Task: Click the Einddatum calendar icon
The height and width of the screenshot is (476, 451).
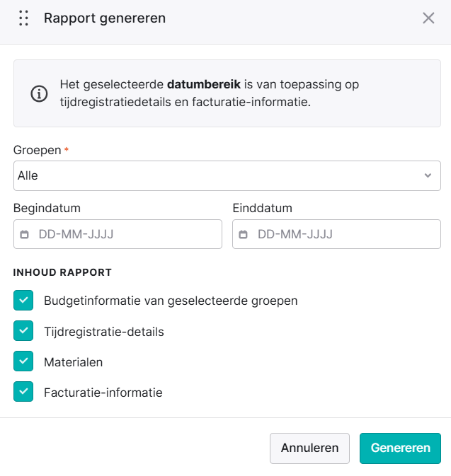Action: tap(243, 234)
